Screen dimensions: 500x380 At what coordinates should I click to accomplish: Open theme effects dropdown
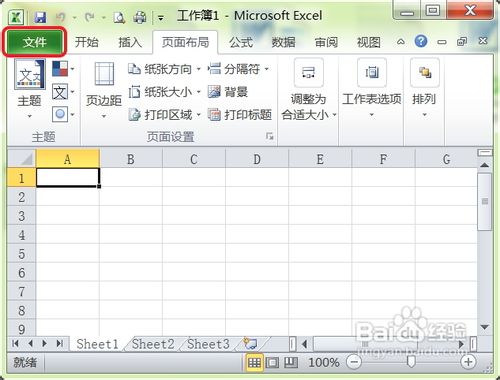tap(63, 115)
